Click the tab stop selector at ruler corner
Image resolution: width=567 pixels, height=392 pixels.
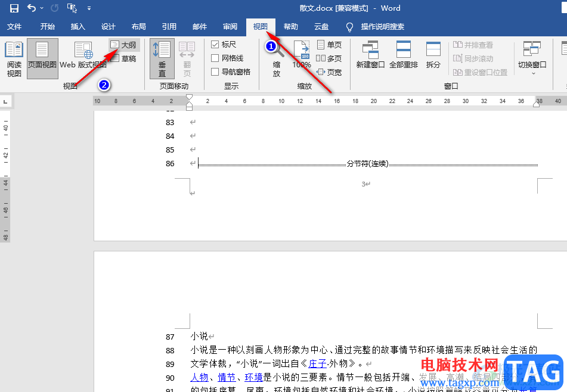5,101
